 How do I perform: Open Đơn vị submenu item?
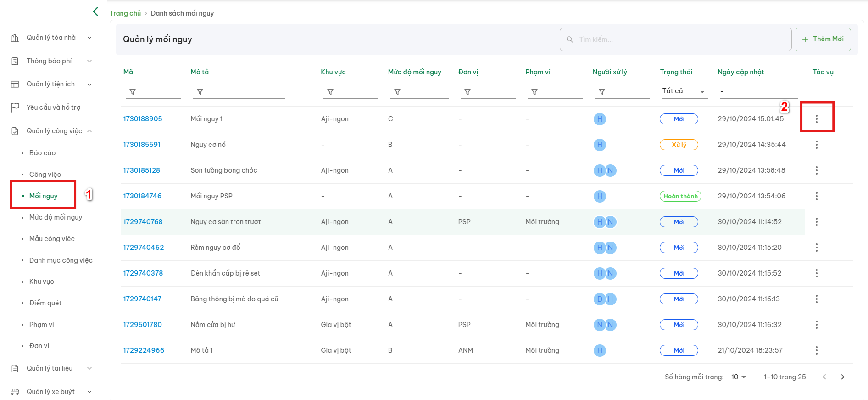(x=39, y=346)
